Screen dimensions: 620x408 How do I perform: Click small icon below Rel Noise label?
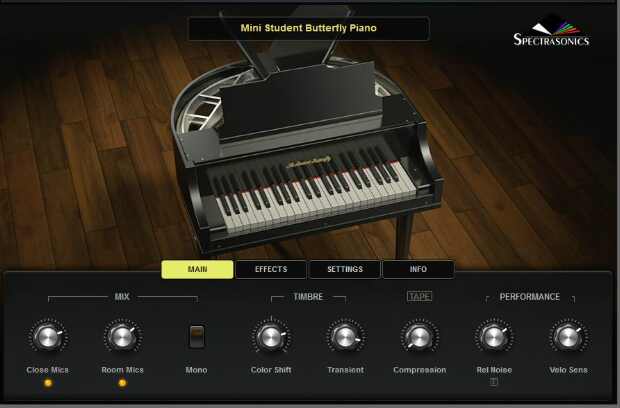(x=493, y=382)
